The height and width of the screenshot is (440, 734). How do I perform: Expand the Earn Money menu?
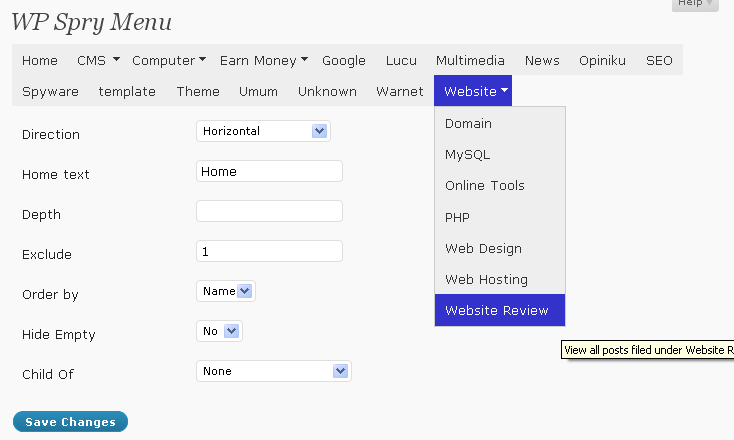tap(264, 60)
